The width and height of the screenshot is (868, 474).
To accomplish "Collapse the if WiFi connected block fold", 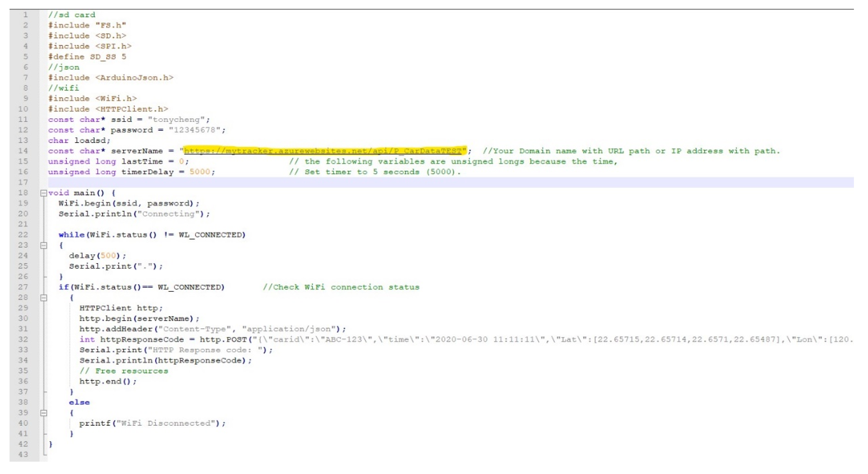I will tap(44, 298).
